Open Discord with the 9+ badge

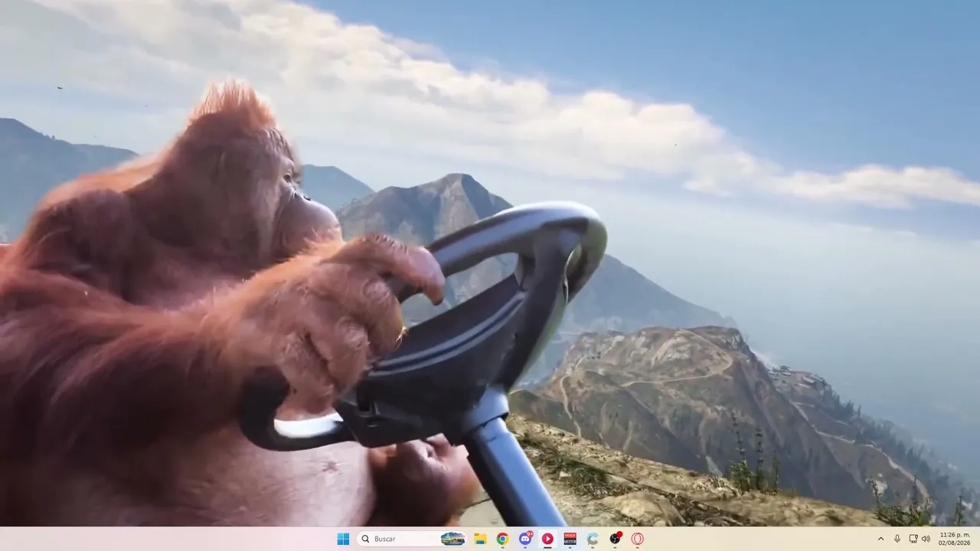tap(525, 539)
